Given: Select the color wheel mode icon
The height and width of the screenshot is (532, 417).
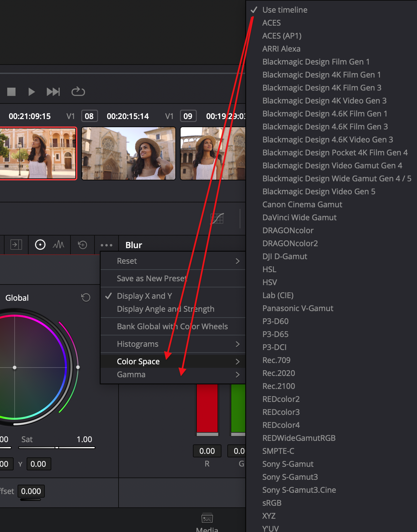Looking at the screenshot, I should pyautogui.click(x=40, y=245).
